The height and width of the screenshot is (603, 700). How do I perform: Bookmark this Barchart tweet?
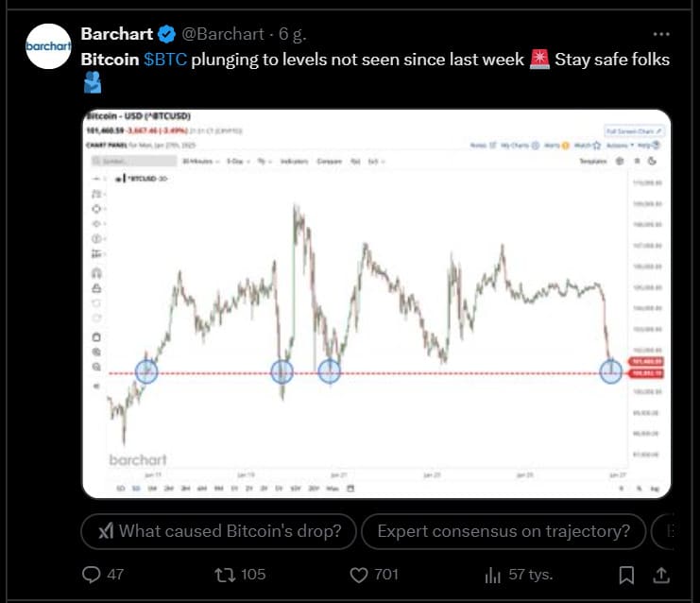pyautogui.click(x=626, y=575)
